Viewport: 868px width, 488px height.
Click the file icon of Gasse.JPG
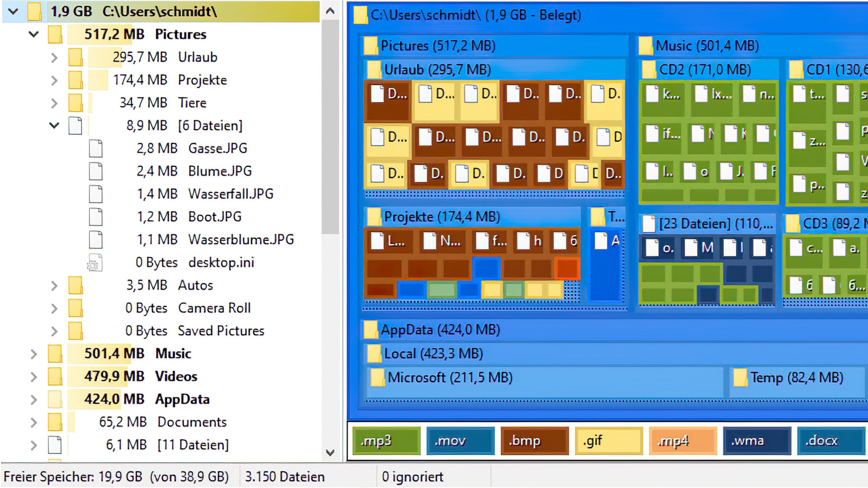[x=96, y=148]
